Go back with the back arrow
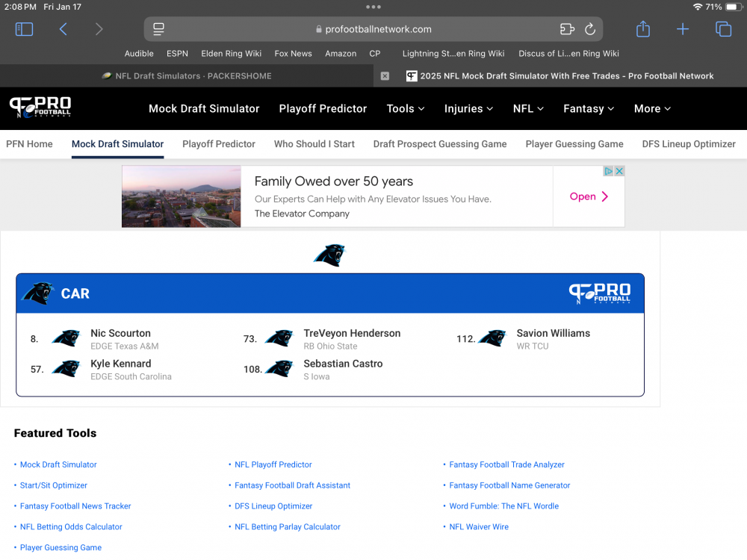747x560 pixels. [x=63, y=29]
